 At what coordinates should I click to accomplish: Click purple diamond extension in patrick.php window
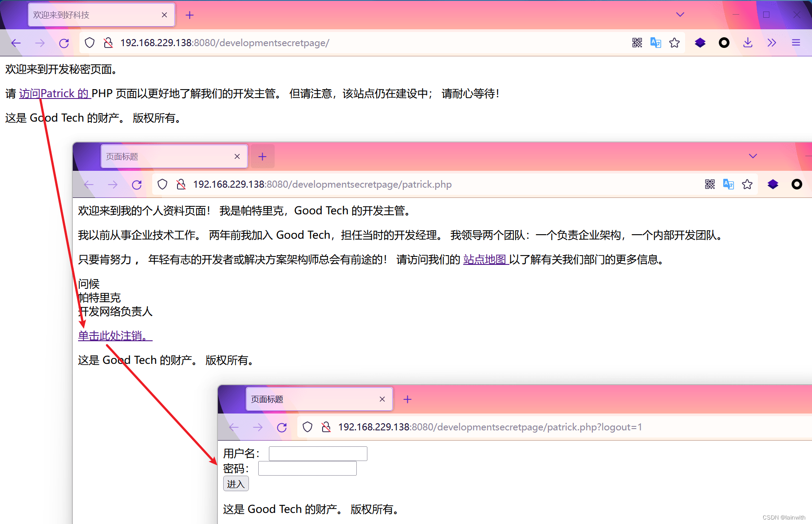(x=773, y=184)
